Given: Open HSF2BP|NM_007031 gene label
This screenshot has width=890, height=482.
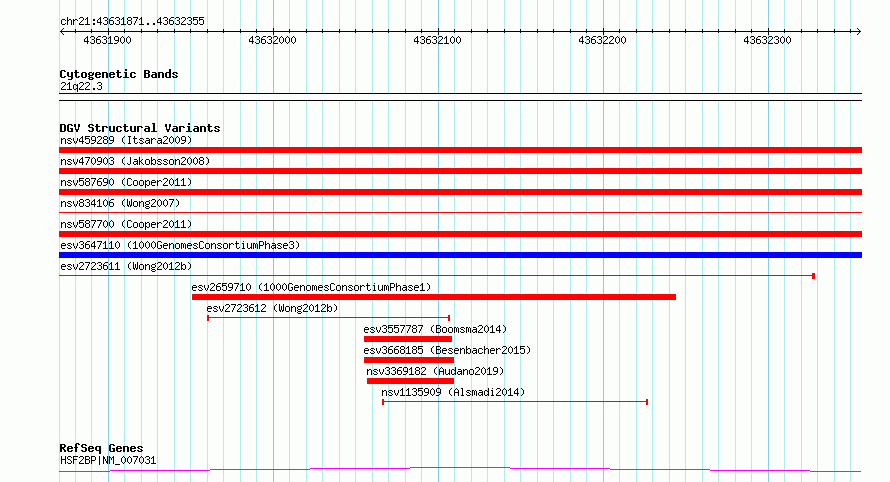Looking at the screenshot, I should (108, 460).
